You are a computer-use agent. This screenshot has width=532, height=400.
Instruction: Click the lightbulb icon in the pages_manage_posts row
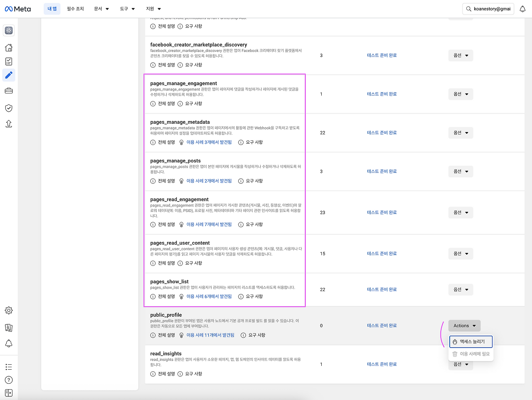click(182, 181)
